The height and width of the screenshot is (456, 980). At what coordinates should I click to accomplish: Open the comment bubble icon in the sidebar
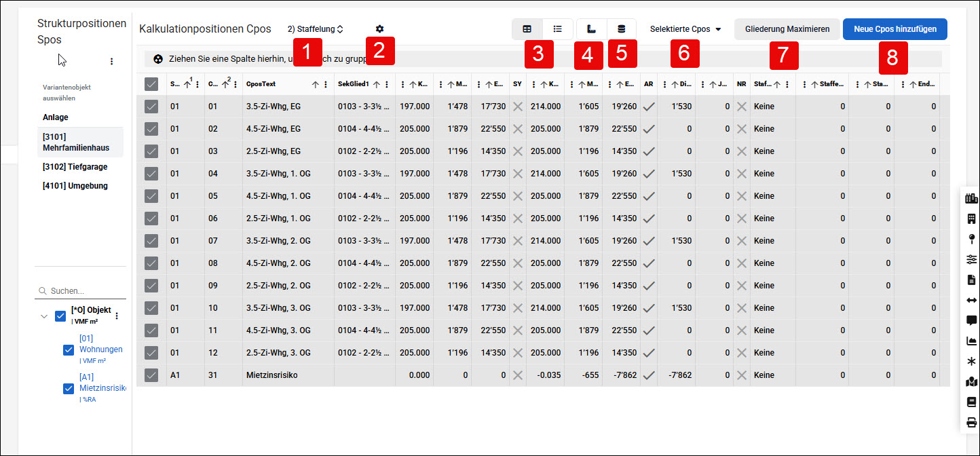[971, 320]
